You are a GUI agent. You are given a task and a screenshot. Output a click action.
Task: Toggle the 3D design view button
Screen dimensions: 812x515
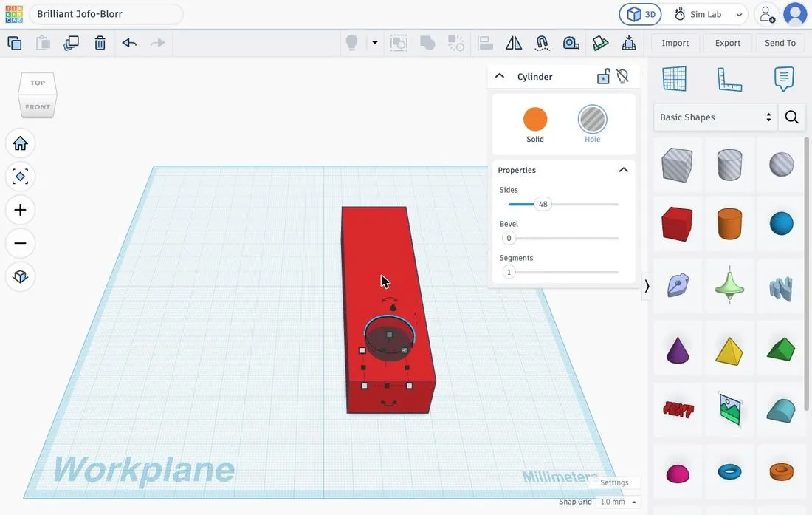click(x=641, y=15)
